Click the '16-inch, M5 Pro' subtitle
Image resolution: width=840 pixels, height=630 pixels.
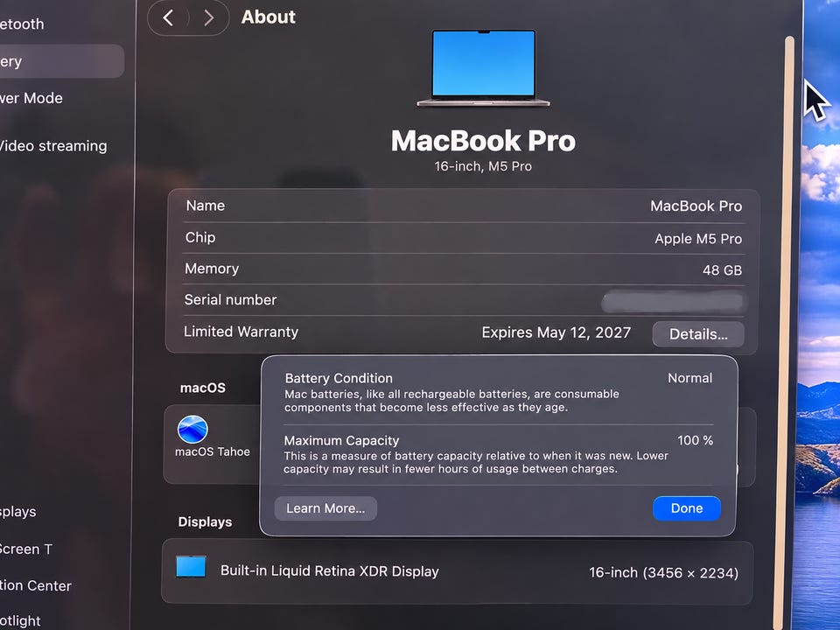point(483,166)
